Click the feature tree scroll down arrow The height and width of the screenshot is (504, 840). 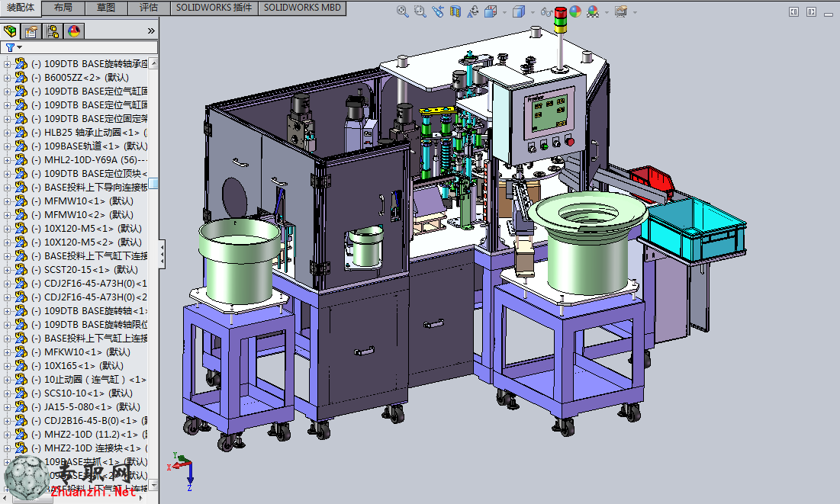[x=154, y=485]
